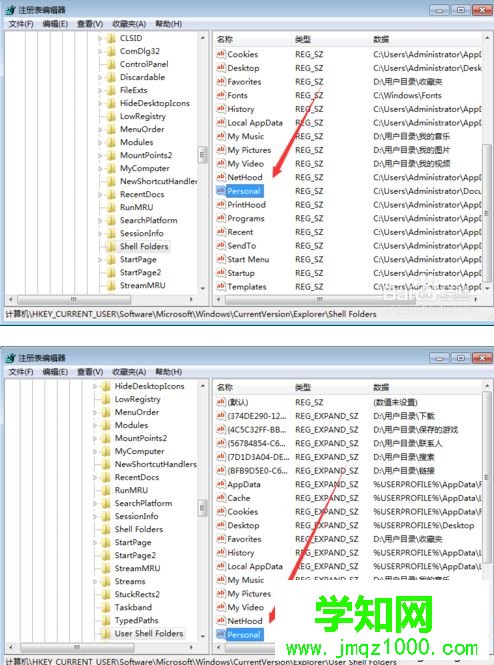Image resolution: width=494 pixels, height=665 pixels.
Task: Click the StartPage2 folder icon in the top window
Action: point(111,273)
